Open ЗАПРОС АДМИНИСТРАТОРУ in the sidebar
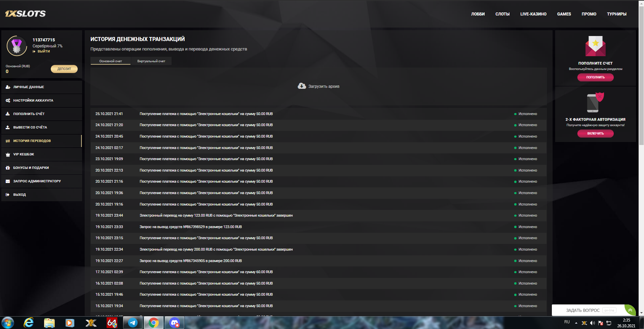644x329 pixels. coord(42,181)
